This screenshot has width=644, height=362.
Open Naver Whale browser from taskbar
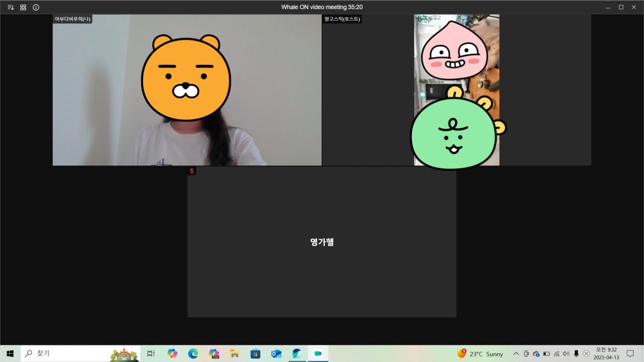(x=297, y=354)
